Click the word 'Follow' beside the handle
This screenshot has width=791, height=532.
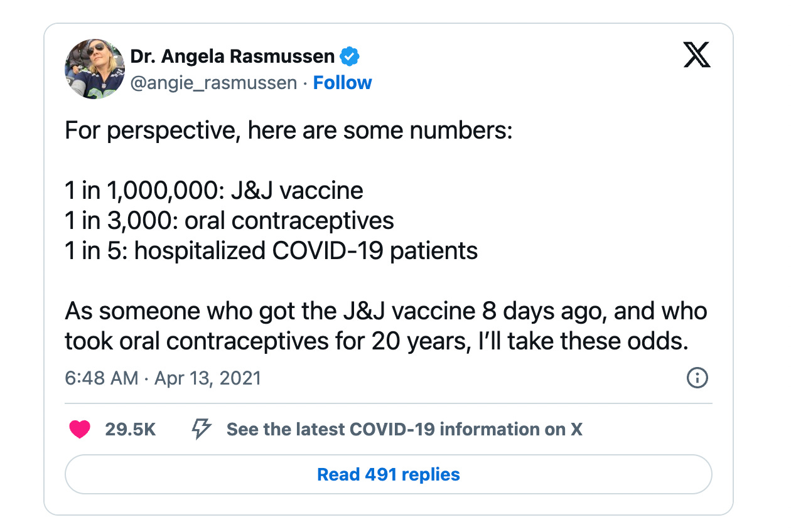tap(342, 83)
